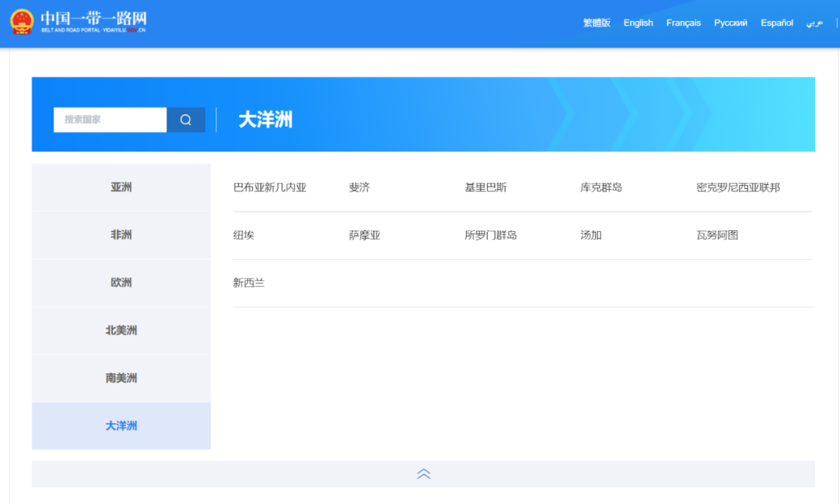Click inside the 搜索国家 search field
The image size is (840, 504).
109,119
